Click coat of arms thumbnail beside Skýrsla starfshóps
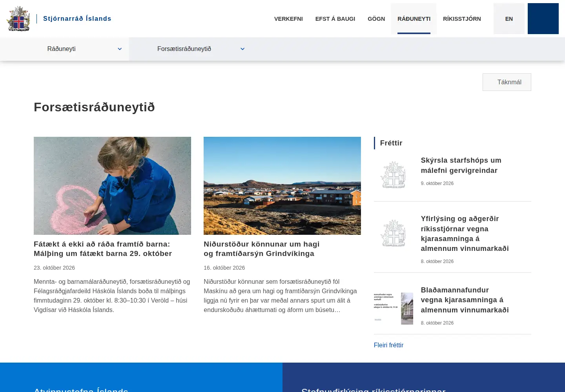 394,175
